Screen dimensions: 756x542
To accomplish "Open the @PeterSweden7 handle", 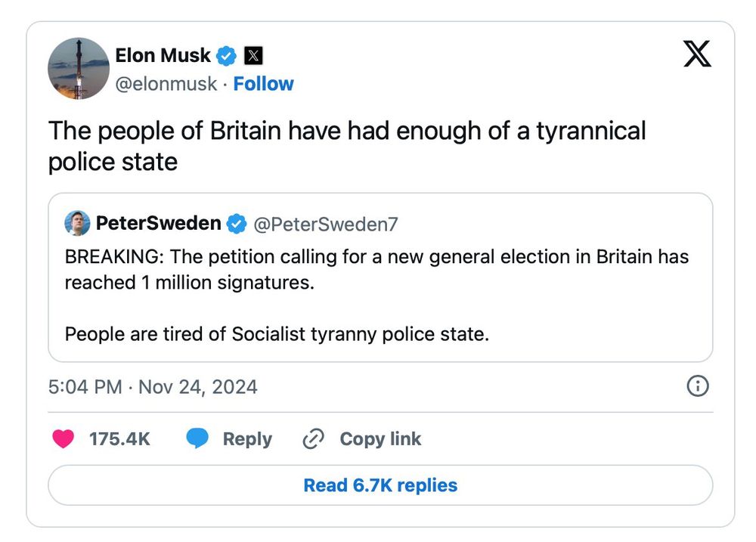I will [x=325, y=225].
